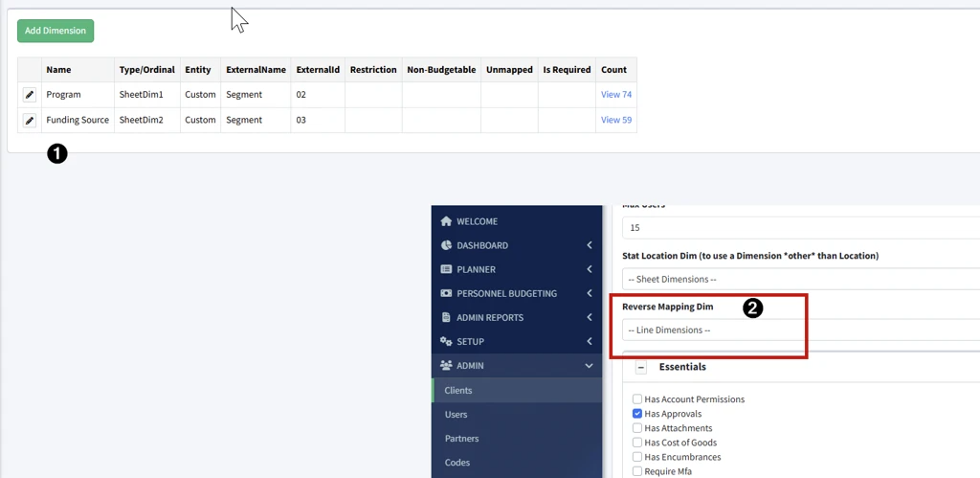
Task: Click the Setup gears icon
Action: (x=446, y=341)
